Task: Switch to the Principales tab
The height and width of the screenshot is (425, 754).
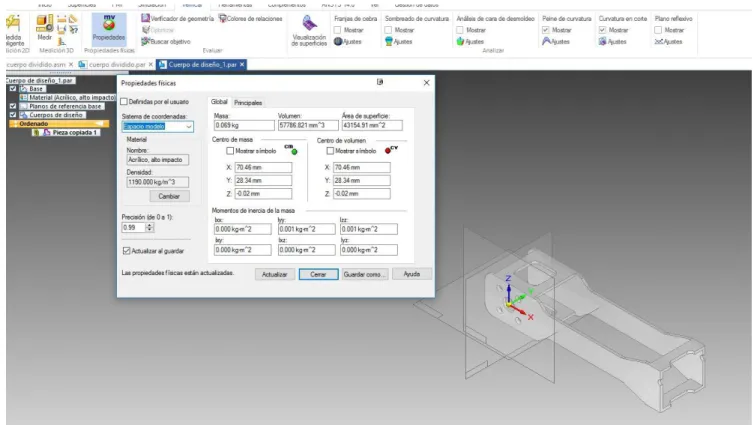Action: [248, 102]
